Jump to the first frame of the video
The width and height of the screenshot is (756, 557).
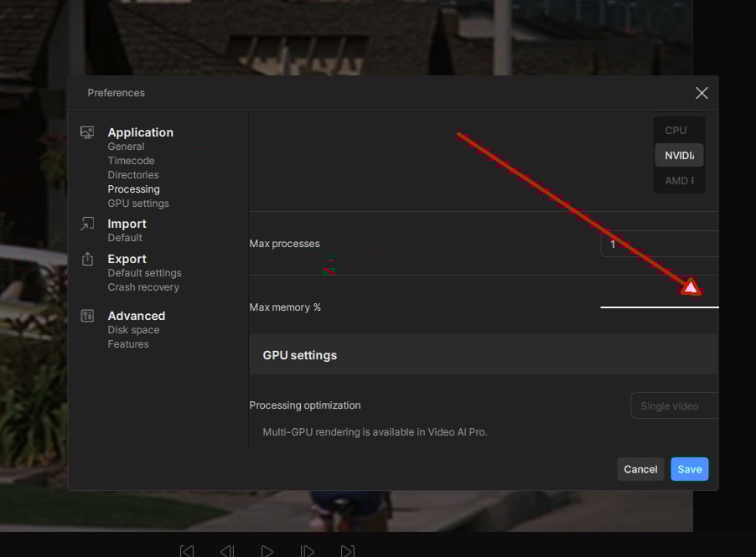[187, 550]
